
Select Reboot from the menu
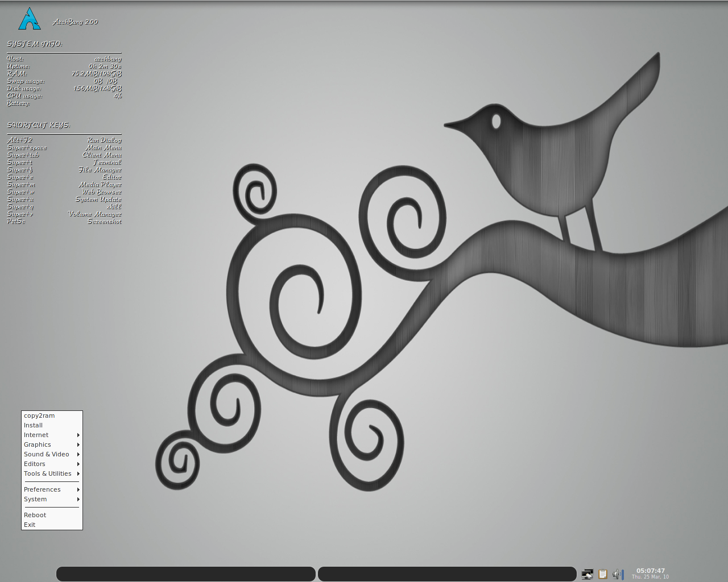pos(52,515)
